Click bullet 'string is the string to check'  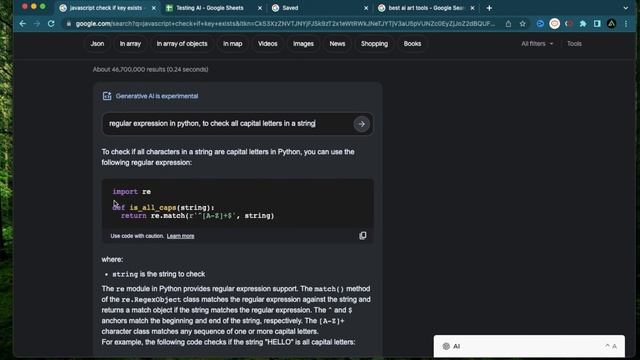click(158, 274)
